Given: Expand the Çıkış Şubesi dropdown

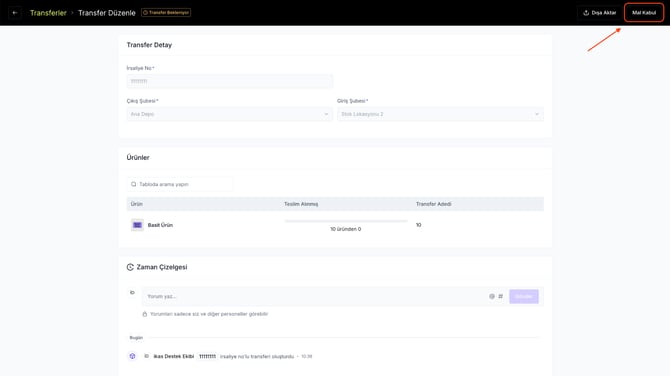Looking at the screenshot, I should click(x=230, y=114).
